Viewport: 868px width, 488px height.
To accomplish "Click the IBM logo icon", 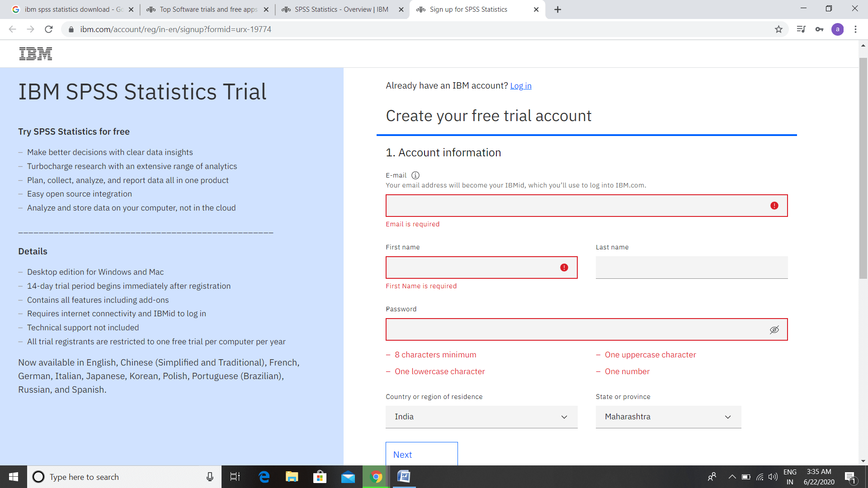I will pos(35,54).
